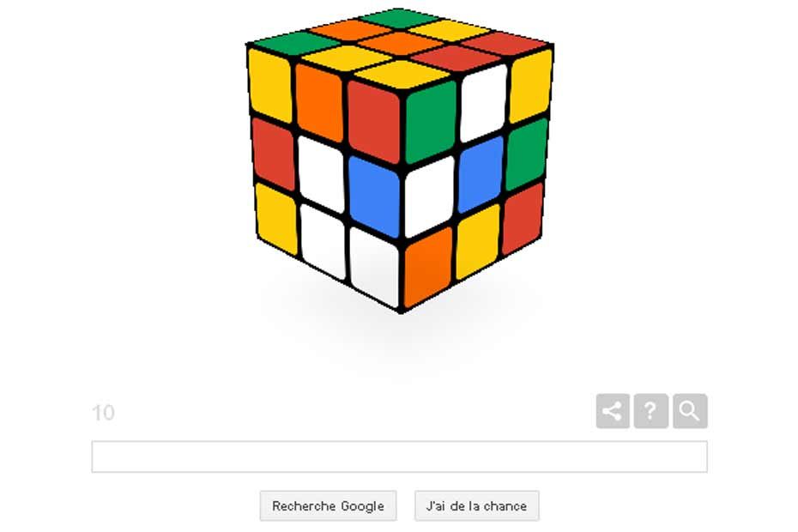This screenshot has height=532, width=798.
Task: Click the only orange sticker on left face
Action: coord(319,103)
